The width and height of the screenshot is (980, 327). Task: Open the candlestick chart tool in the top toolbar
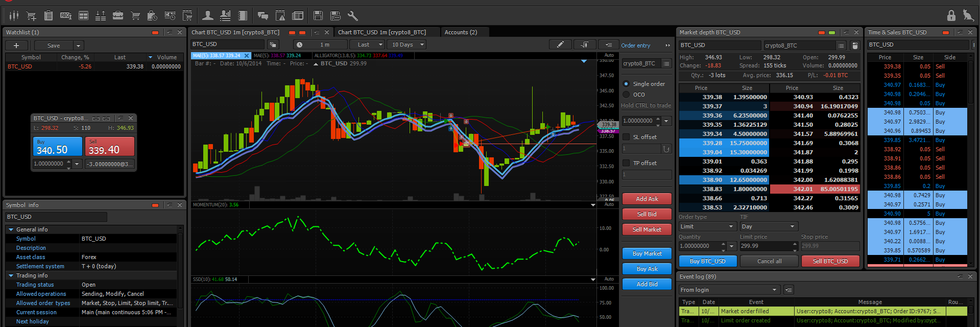(x=14, y=16)
